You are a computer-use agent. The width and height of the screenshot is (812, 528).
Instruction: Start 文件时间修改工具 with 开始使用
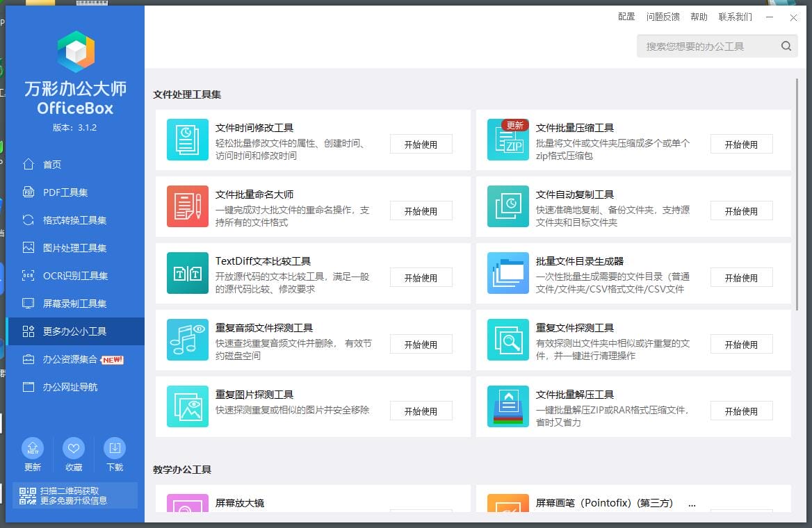pyautogui.click(x=421, y=145)
